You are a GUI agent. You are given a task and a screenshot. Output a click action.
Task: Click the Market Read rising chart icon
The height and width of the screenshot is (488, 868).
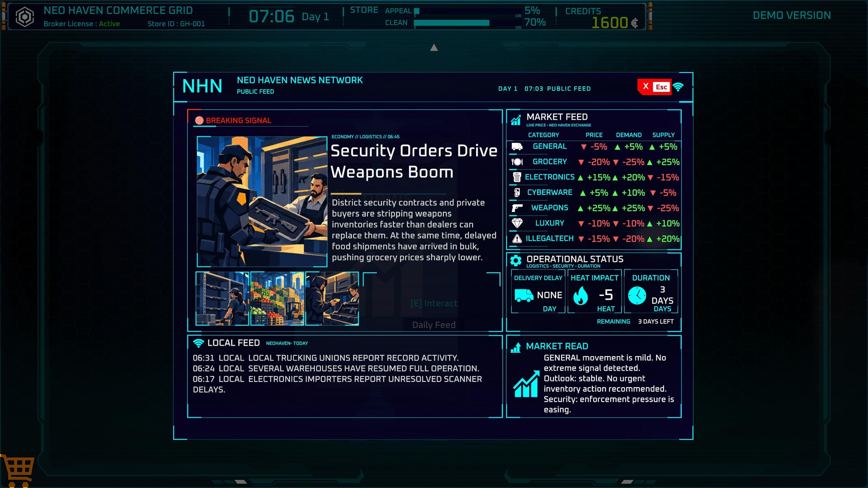click(x=526, y=384)
